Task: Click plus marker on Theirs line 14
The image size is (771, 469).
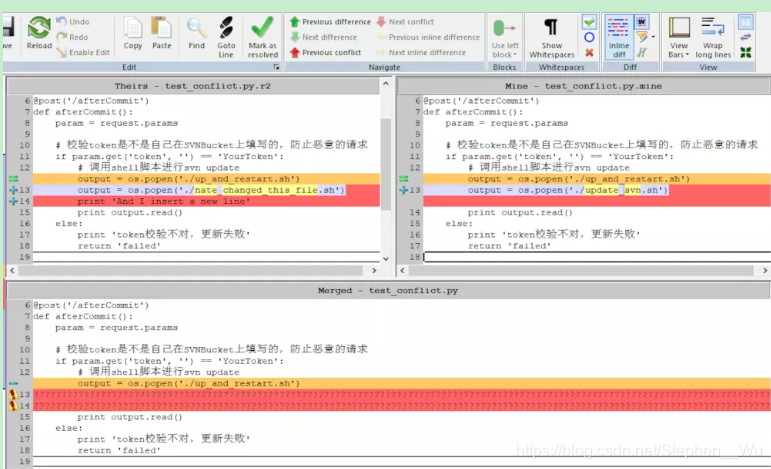Action: click(13, 201)
